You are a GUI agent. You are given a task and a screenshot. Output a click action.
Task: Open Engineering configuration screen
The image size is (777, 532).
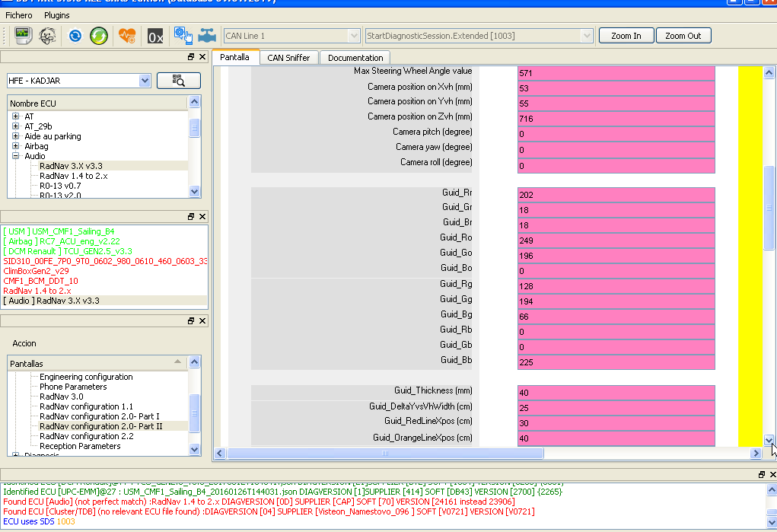pyautogui.click(x=86, y=377)
